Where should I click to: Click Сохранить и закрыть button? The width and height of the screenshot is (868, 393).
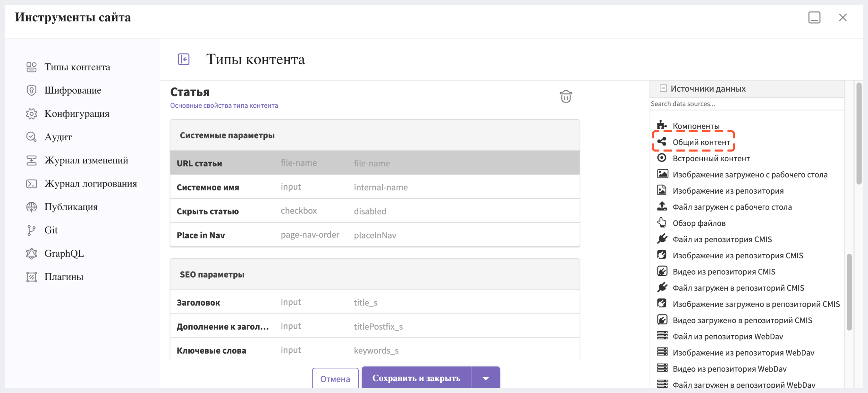coord(416,378)
